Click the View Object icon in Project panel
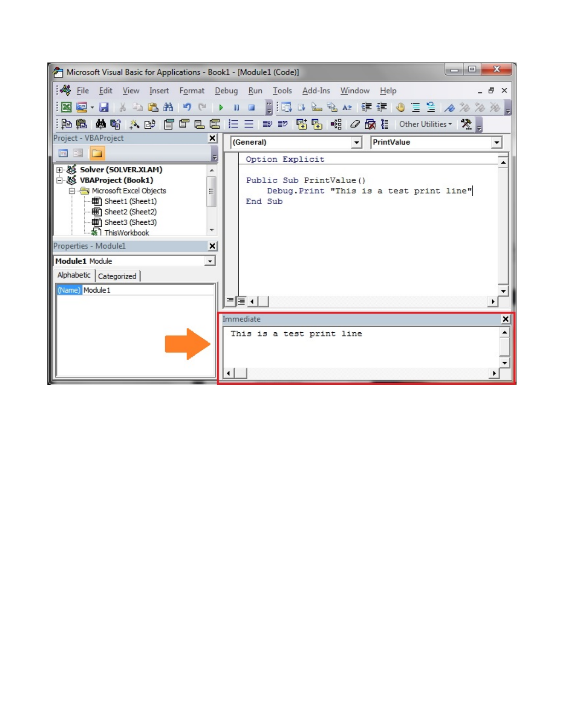This screenshot has width=563, height=728. coord(78,154)
